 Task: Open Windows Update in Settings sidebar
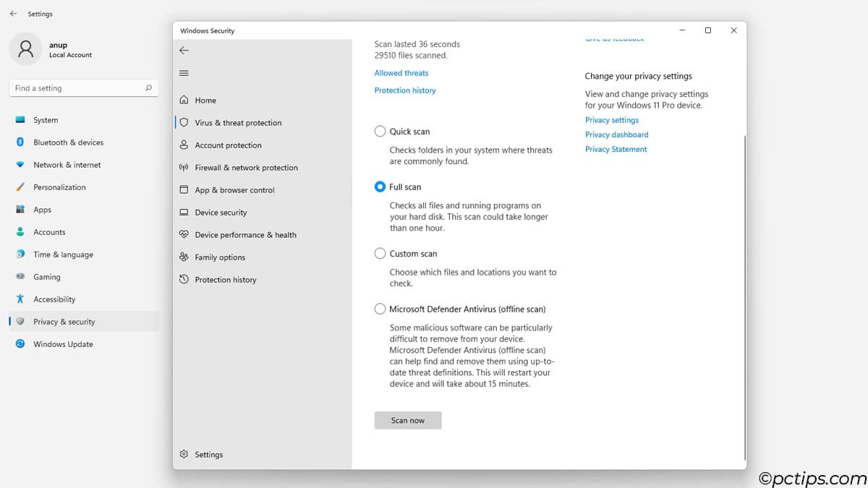pos(63,344)
